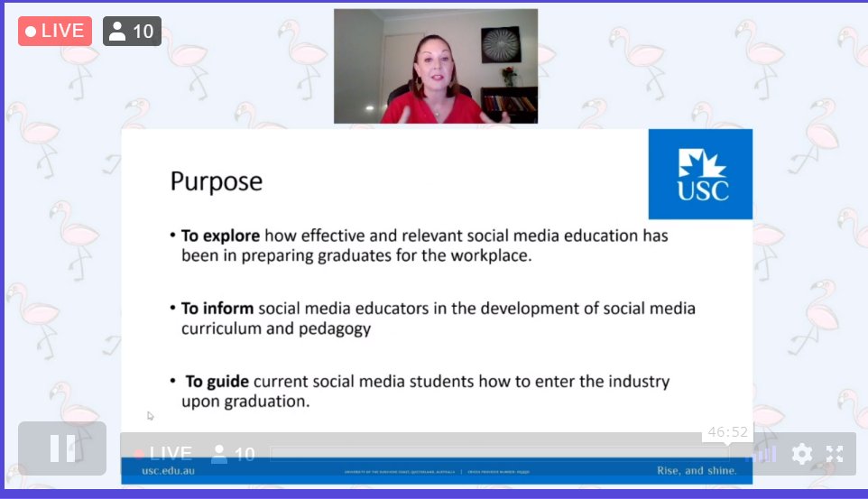
Task: Click the LIVE indicator in the control bar
Action: click(x=163, y=454)
